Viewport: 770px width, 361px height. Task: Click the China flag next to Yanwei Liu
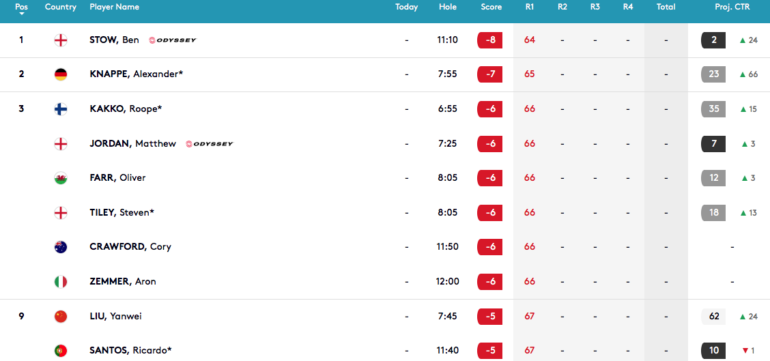coord(60,316)
